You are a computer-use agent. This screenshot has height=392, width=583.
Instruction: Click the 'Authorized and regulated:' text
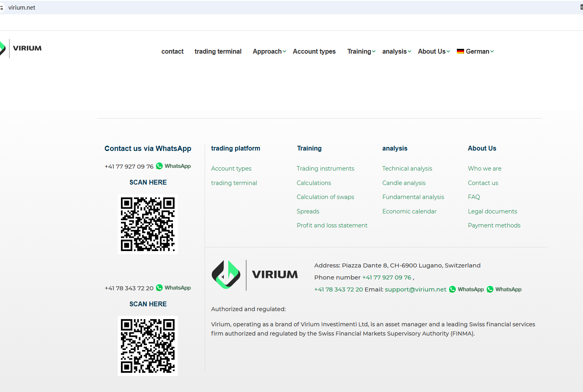tap(248, 309)
